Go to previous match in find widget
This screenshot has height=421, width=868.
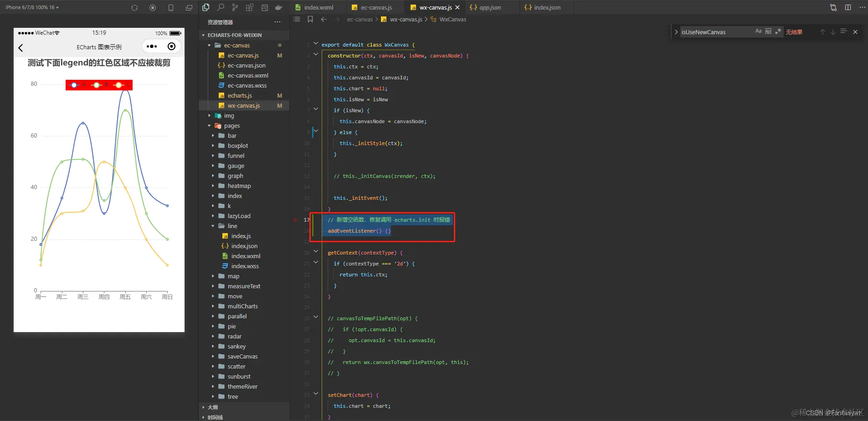[x=822, y=32]
